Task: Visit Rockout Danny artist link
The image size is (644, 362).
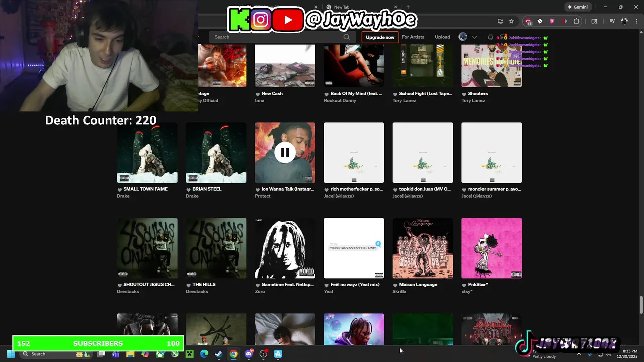Action: click(340, 100)
